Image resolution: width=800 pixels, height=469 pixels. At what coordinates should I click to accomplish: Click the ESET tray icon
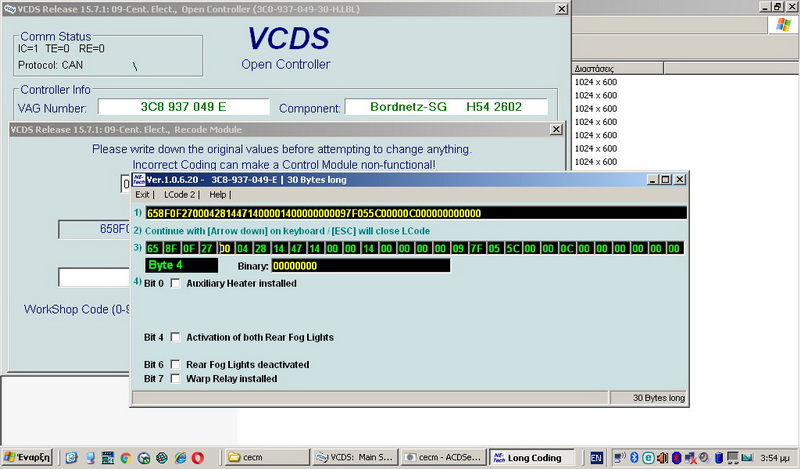[648, 458]
